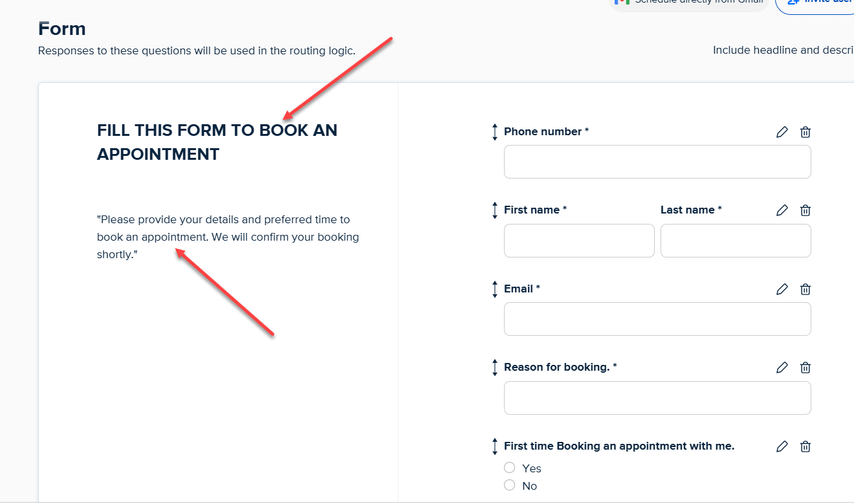The height and width of the screenshot is (504, 854).
Task: Select the Yes radio option
Action: click(510, 468)
